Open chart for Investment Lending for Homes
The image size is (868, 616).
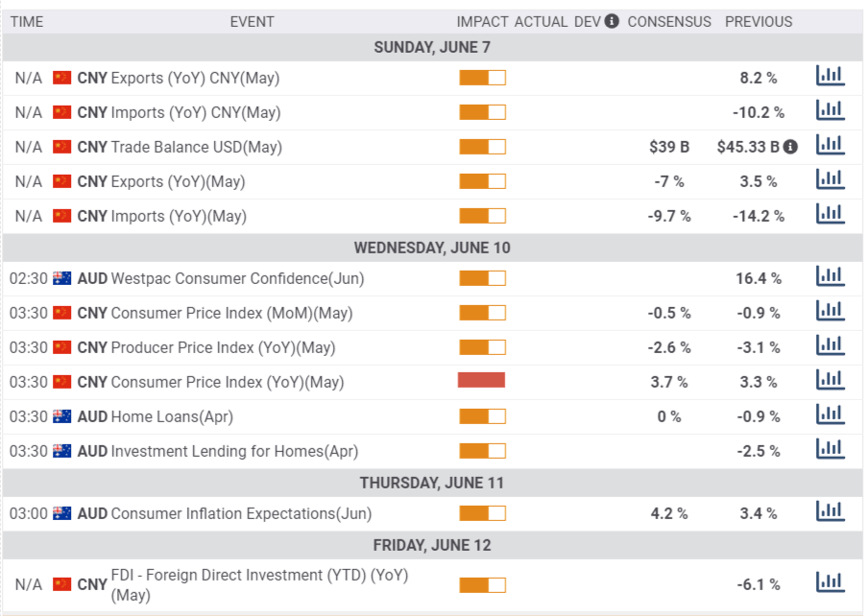[x=830, y=450]
